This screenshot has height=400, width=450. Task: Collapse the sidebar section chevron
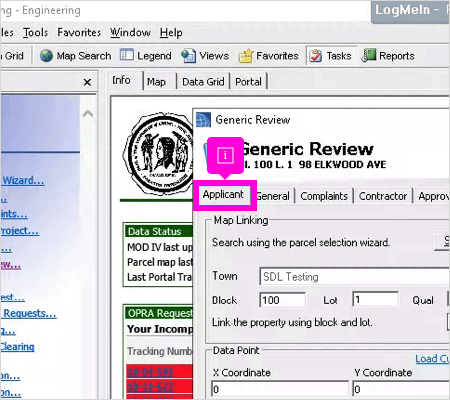[x=88, y=114]
